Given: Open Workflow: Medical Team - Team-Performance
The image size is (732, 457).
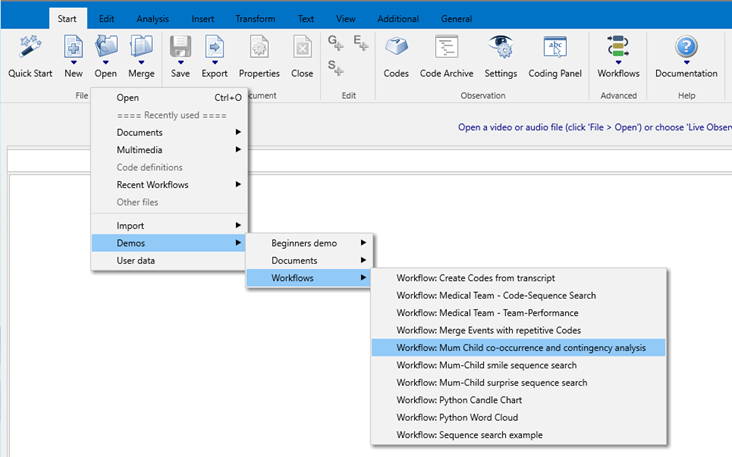Looking at the screenshot, I should point(519,313).
